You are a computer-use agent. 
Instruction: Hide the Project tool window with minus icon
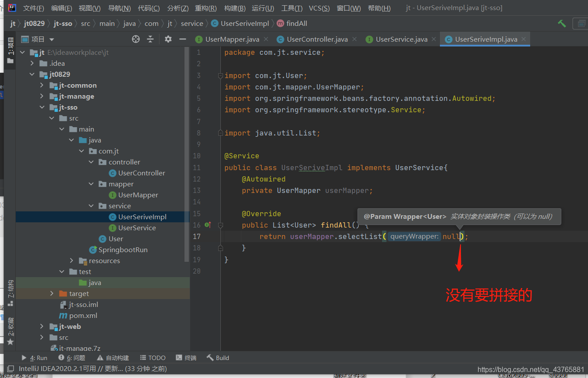(183, 39)
